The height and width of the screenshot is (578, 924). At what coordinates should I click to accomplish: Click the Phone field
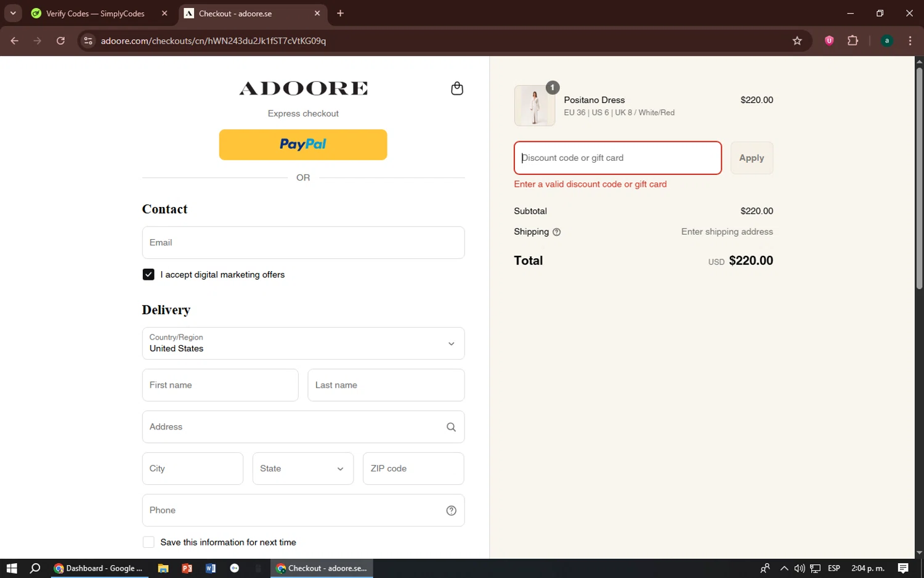(303, 510)
